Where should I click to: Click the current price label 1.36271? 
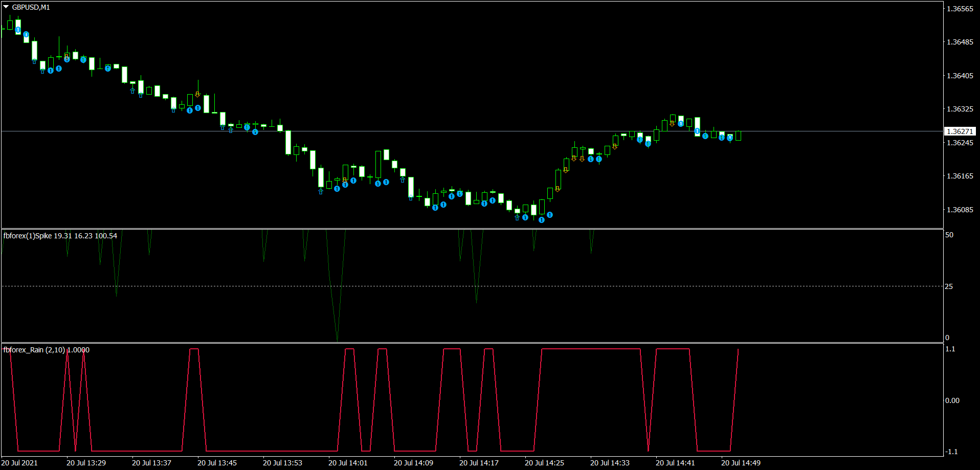[x=960, y=131]
